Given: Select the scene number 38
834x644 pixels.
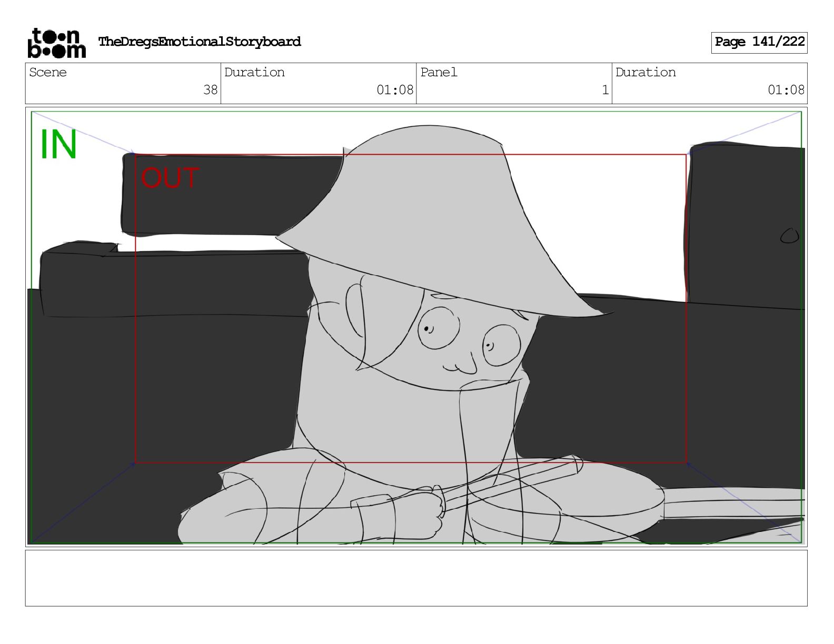Looking at the screenshot, I should [x=211, y=90].
